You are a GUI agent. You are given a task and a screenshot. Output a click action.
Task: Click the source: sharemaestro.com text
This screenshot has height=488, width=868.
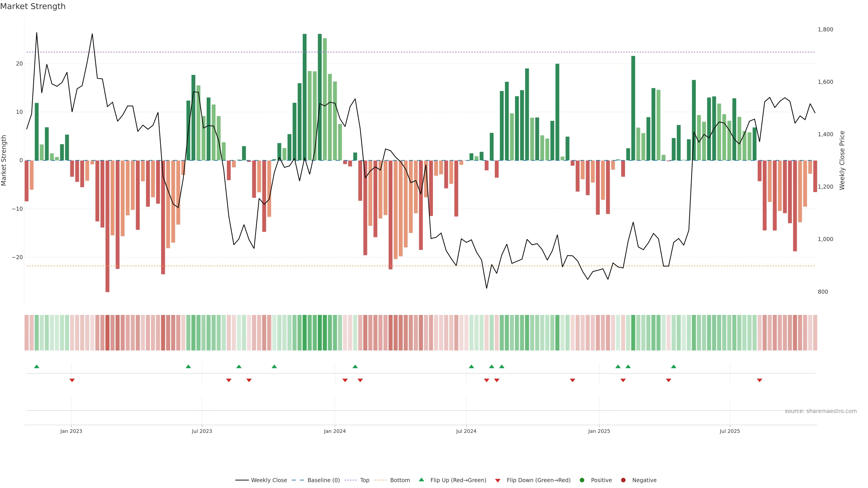[x=821, y=411]
